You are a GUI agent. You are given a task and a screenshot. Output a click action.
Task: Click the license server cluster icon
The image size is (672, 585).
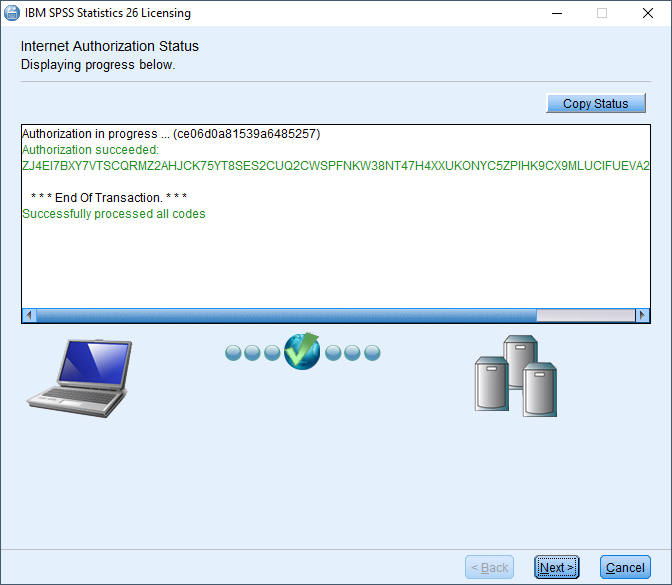[x=516, y=376]
